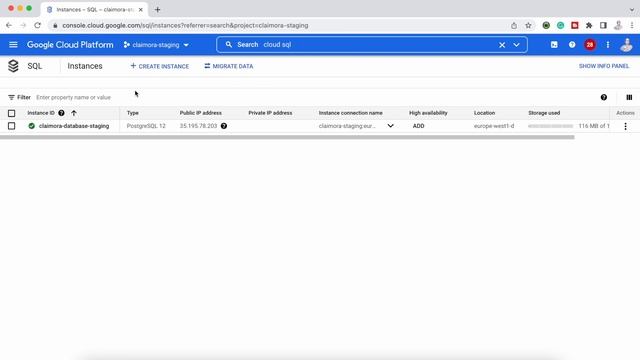Click the Instance connection name column header

(351, 113)
